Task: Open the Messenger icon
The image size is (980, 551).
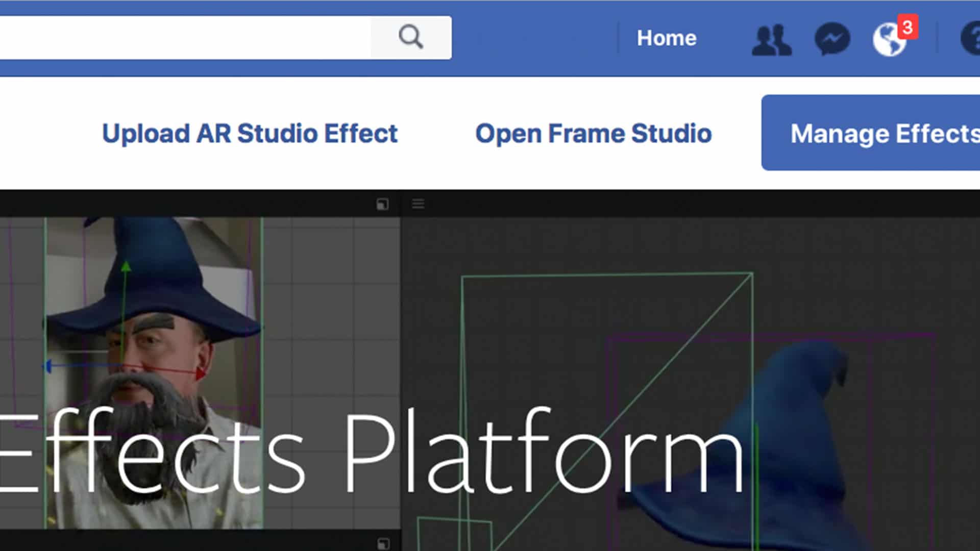Action: (832, 39)
